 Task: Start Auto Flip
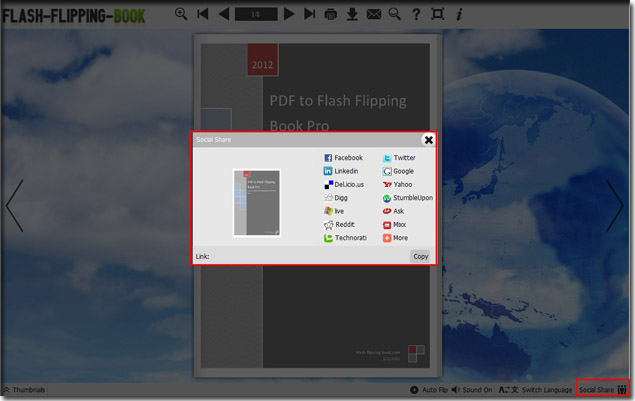tap(428, 390)
